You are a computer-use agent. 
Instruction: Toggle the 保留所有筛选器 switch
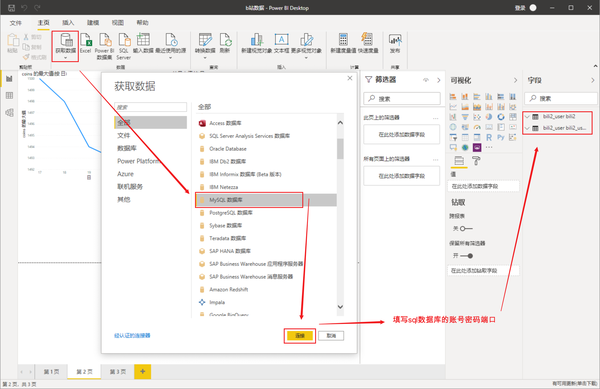[466, 256]
